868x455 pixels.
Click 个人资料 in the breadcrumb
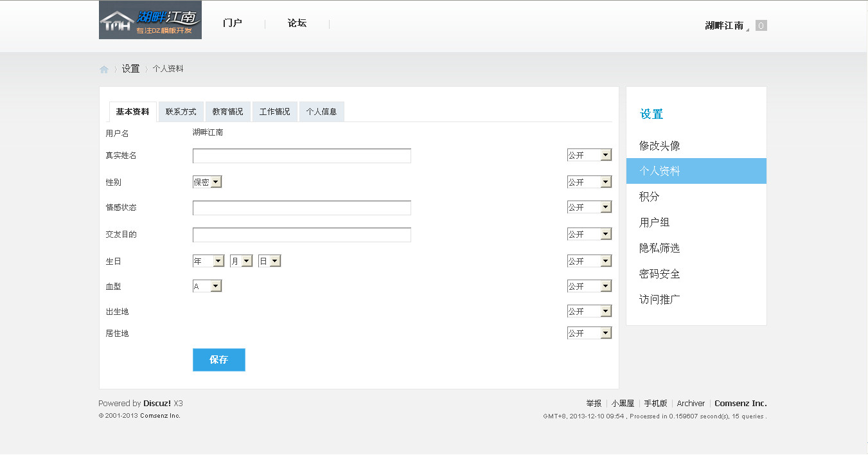click(x=168, y=69)
